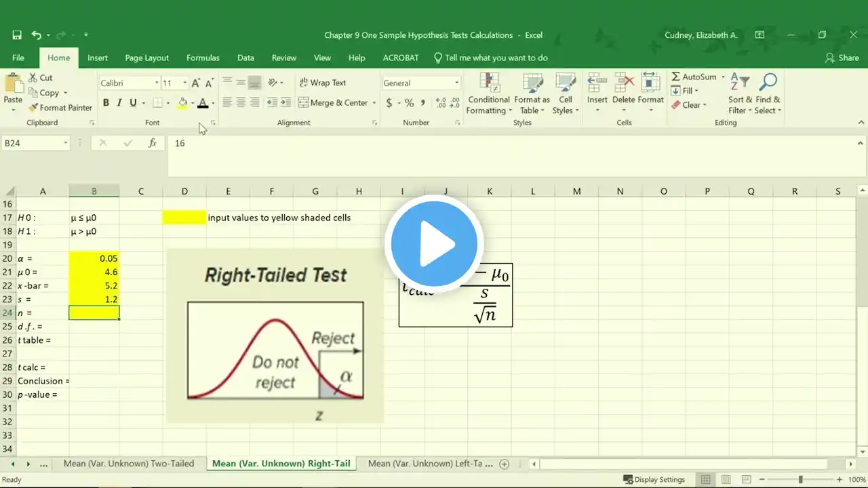Click the Save icon in the title bar
868x488 pixels.
click(17, 35)
